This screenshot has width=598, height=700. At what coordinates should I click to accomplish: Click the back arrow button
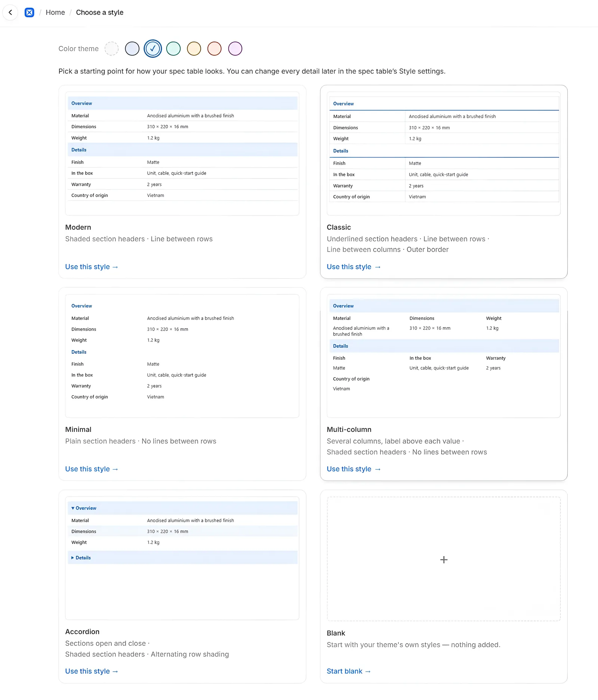(10, 12)
